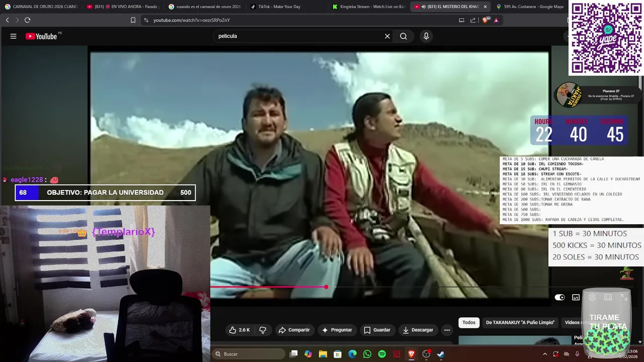Dislike the video with thumbs-down

pos(263,330)
